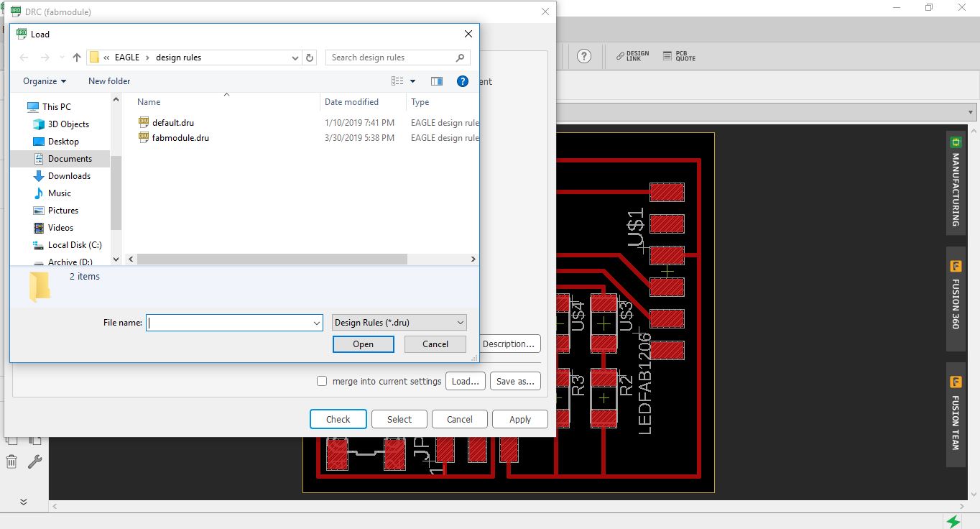Select the fabmodule.dru file name
This screenshot has height=529, width=980.
180,138
